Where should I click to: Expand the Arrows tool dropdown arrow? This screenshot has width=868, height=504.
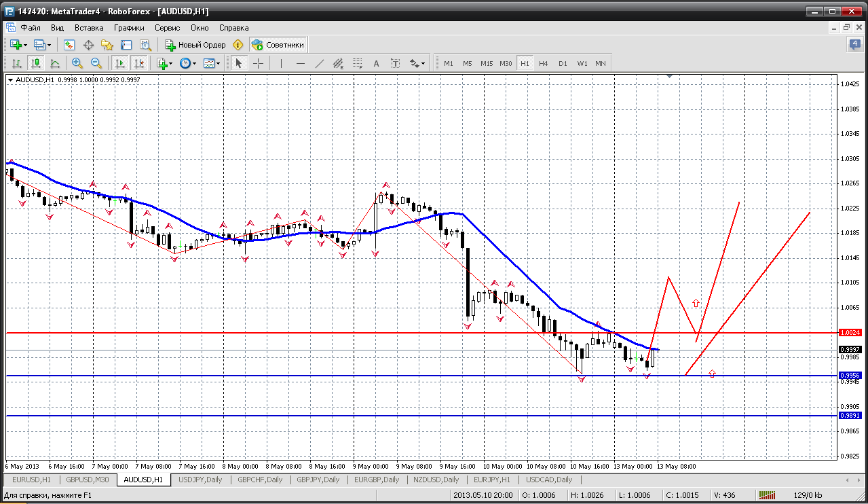[x=423, y=63]
